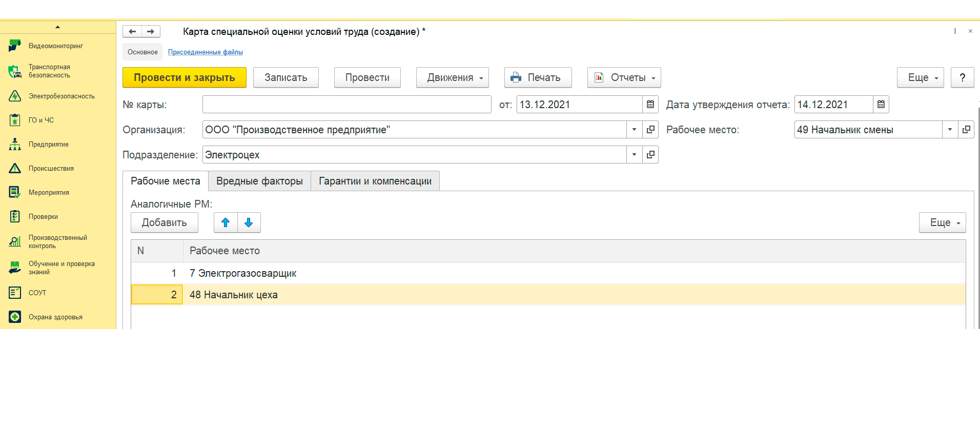Open the form's three-dot options menu
This screenshot has width=980, height=429.
pyautogui.click(x=955, y=31)
